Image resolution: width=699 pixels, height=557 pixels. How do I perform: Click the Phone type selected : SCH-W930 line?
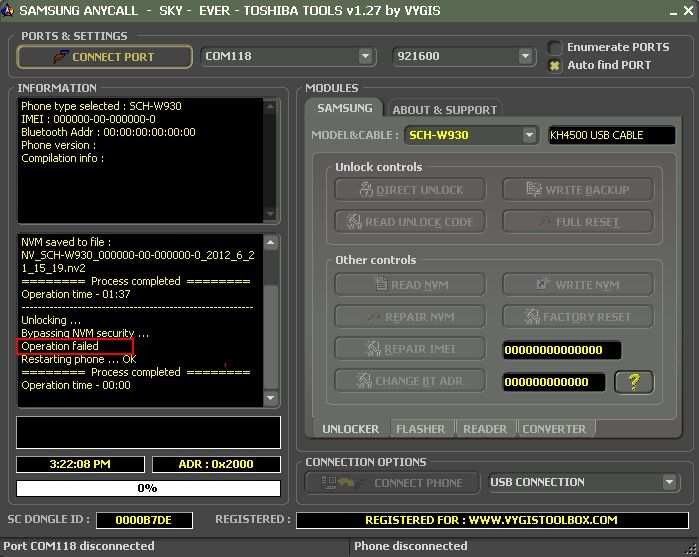tap(101, 106)
